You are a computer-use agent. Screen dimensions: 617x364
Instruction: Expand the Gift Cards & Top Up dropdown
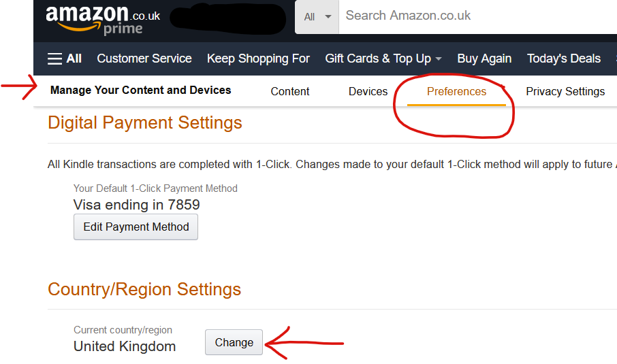[x=383, y=59]
